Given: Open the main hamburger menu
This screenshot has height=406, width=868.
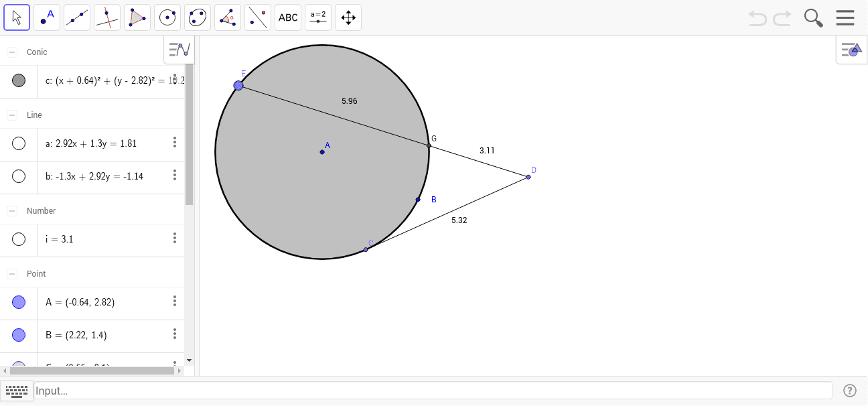Looking at the screenshot, I should pos(845,17).
